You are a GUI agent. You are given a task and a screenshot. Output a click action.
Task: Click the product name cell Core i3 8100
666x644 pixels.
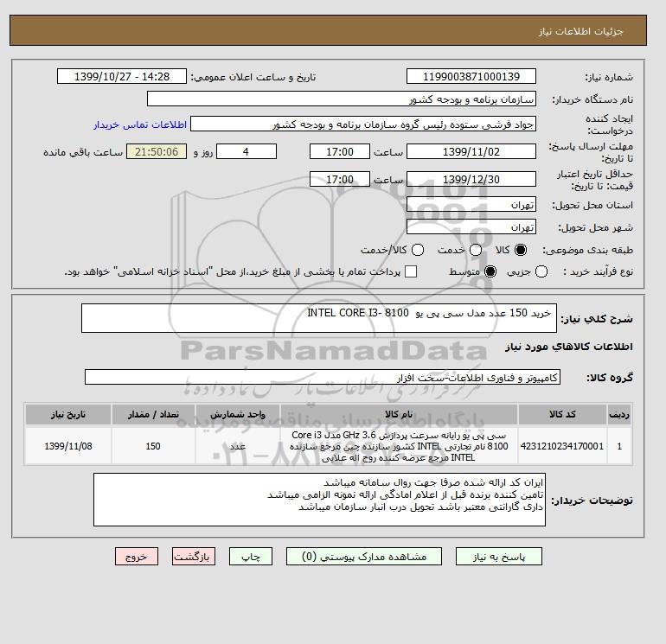tap(399, 446)
